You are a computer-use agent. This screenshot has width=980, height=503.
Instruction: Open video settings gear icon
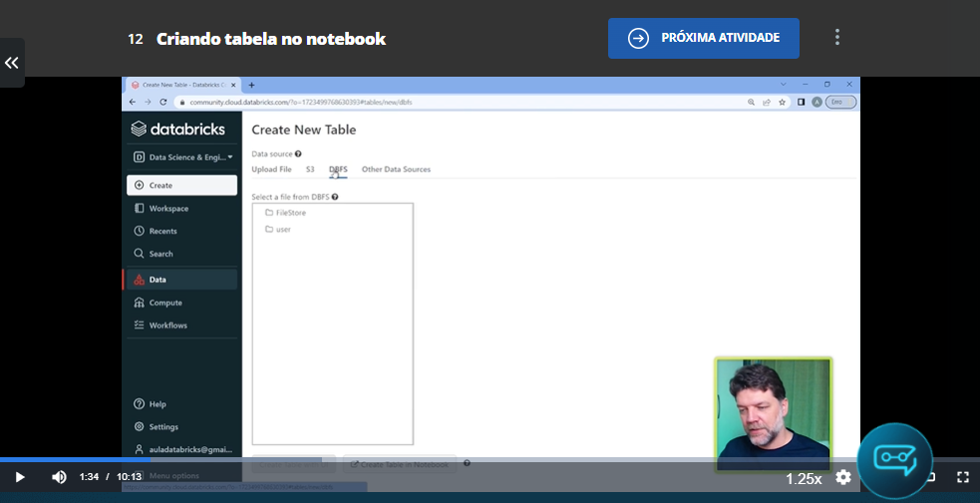coord(843,478)
